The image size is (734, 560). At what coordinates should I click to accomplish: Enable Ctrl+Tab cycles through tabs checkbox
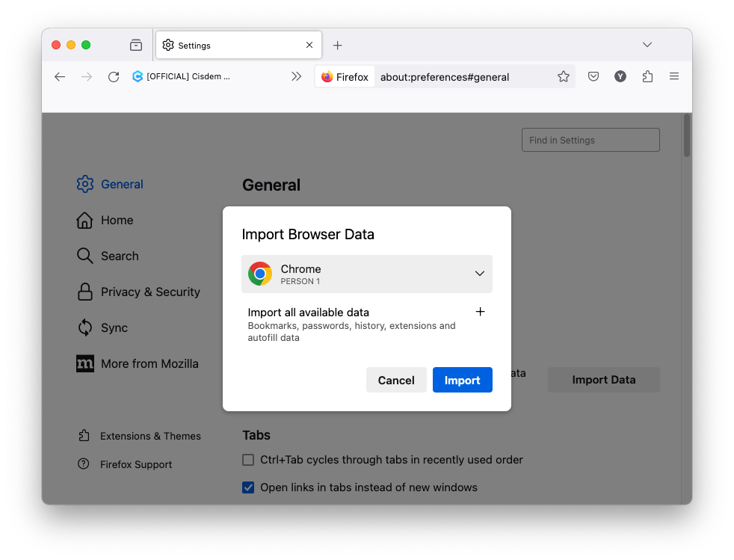tap(248, 460)
